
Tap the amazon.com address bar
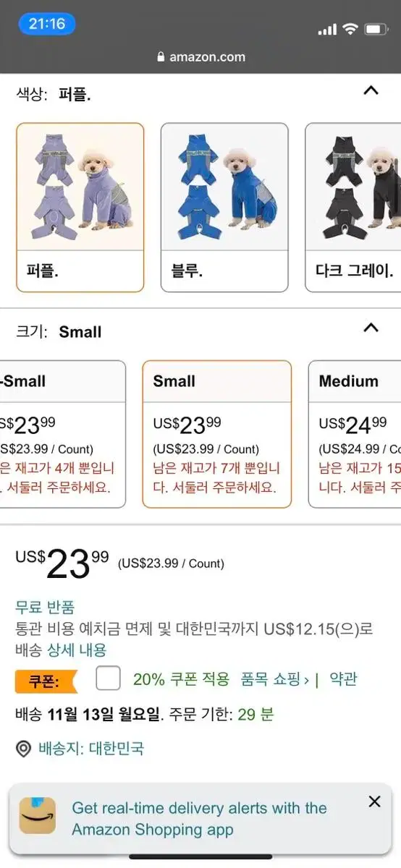click(200, 57)
